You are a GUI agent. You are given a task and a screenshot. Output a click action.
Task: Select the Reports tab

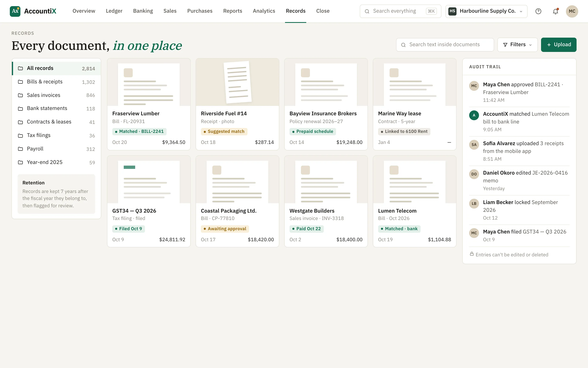click(233, 11)
